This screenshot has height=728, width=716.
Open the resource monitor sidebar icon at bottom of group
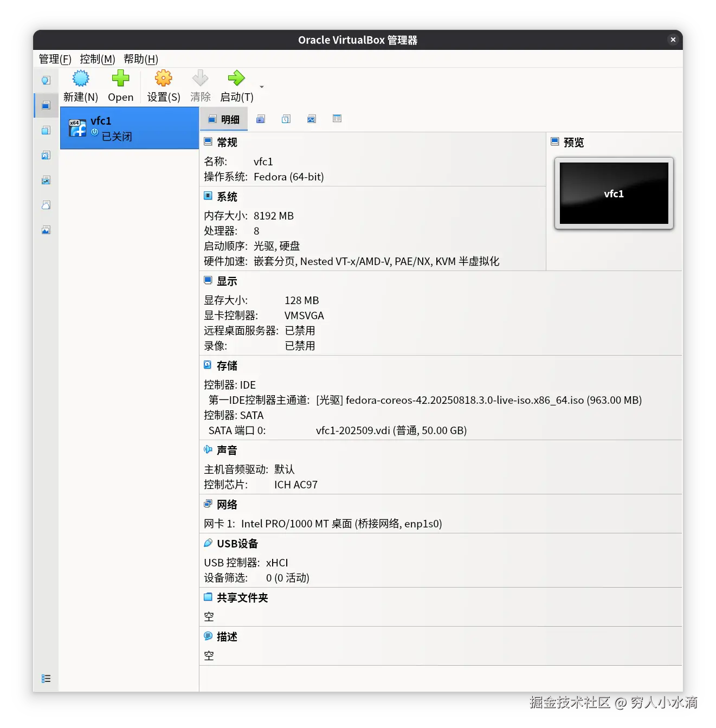[46, 230]
